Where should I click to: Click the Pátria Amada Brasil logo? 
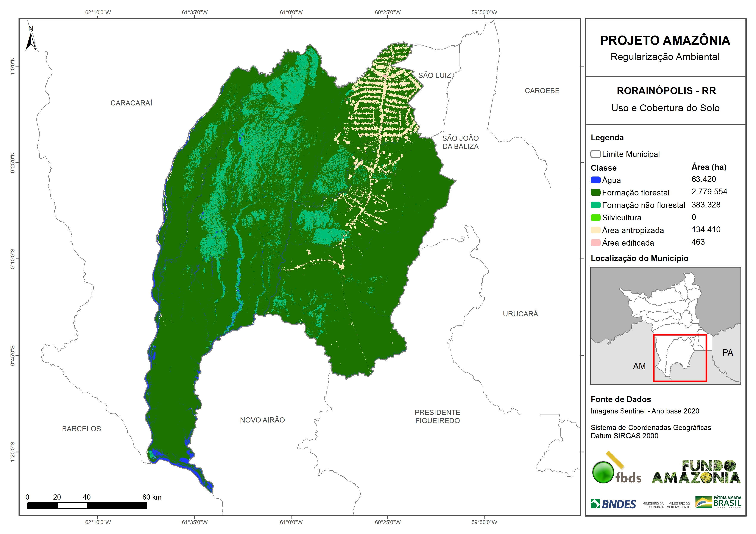tap(718, 502)
